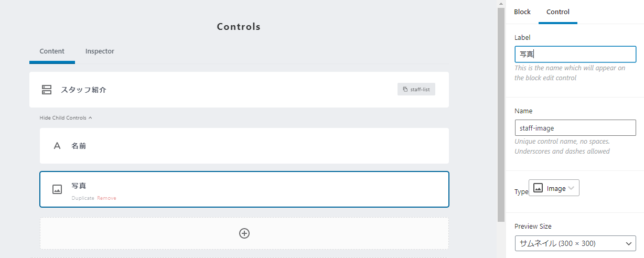
Task: Open the Type Image dropdown
Action: (554, 188)
